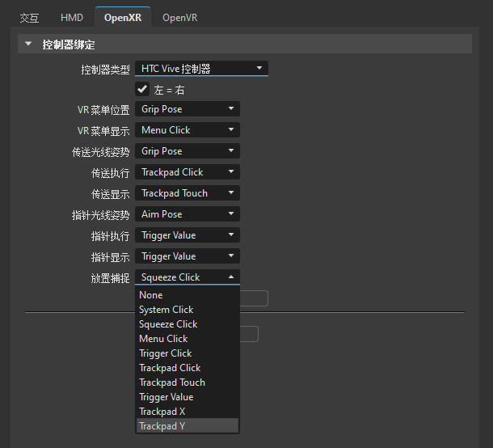
Task: Open the 指针执行 Trigger Value dropdown
Action: pyautogui.click(x=188, y=235)
